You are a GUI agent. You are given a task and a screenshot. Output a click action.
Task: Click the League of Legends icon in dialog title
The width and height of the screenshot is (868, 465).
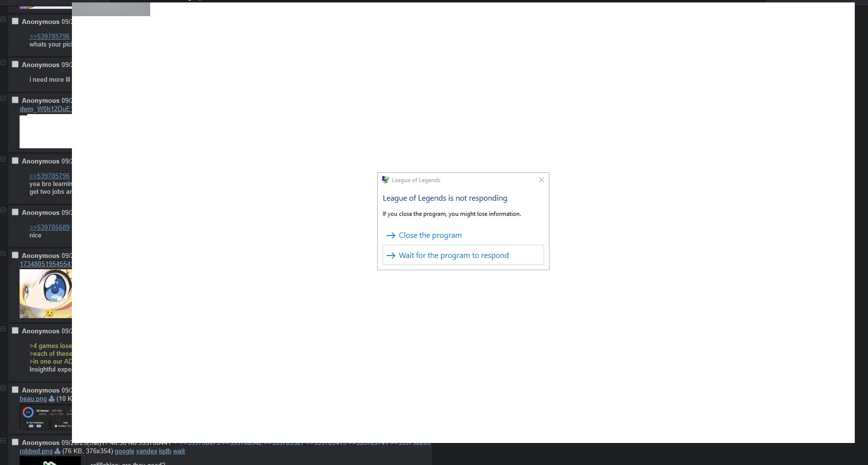tap(386, 180)
